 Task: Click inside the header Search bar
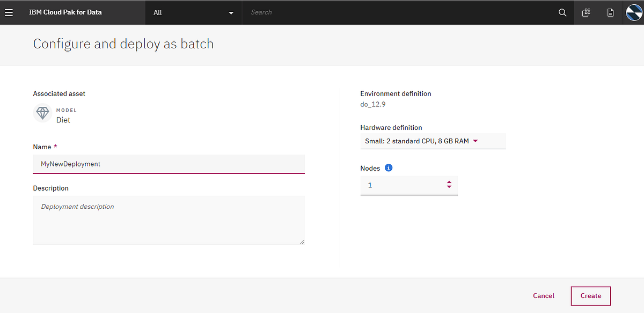pyautogui.click(x=322, y=12)
